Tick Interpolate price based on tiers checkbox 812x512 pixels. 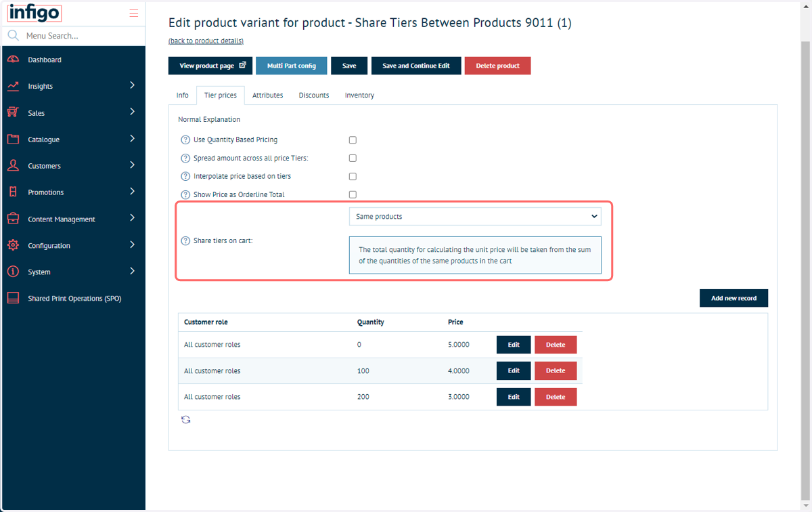coord(353,177)
